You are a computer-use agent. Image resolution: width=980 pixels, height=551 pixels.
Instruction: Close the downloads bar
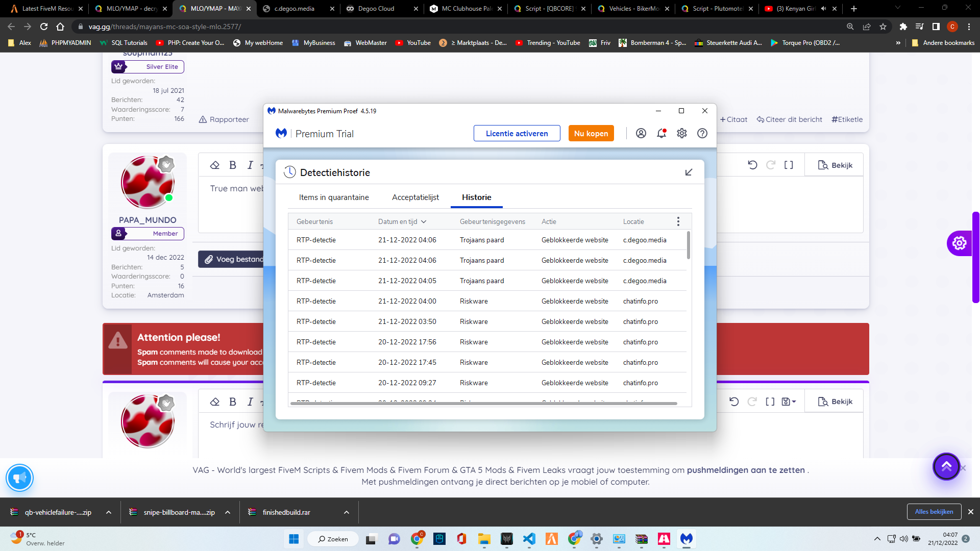(x=971, y=512)
